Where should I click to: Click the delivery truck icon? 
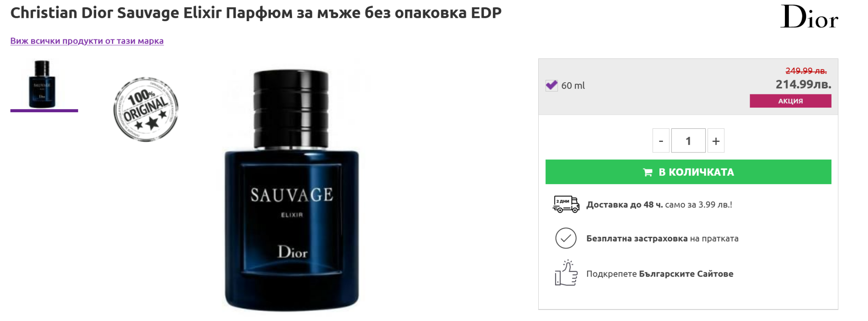coord(566,204)
